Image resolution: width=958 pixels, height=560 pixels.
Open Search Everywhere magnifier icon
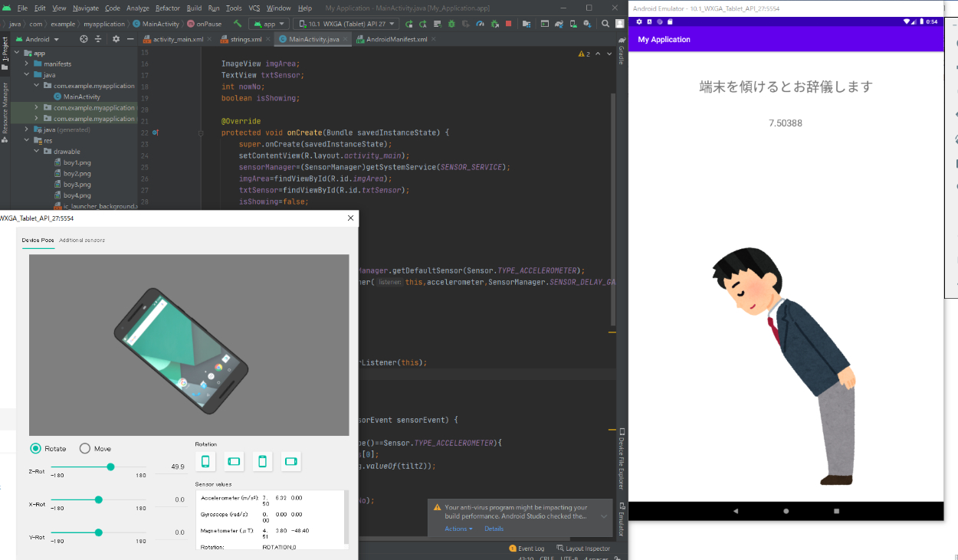click(x=605, y=24)
